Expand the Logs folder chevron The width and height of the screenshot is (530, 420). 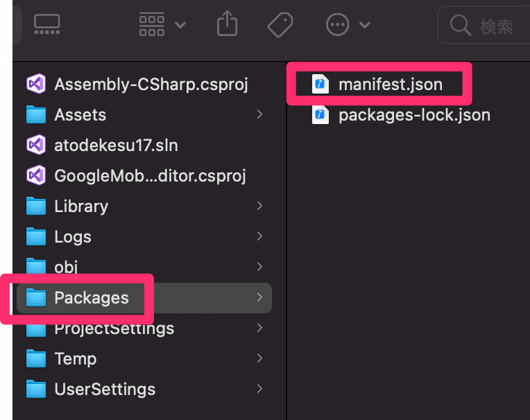(259, 236)
